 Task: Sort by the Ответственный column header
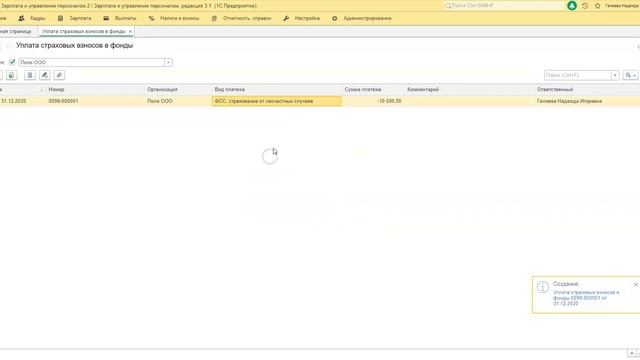pyautogui.click(x=555, y=89)
